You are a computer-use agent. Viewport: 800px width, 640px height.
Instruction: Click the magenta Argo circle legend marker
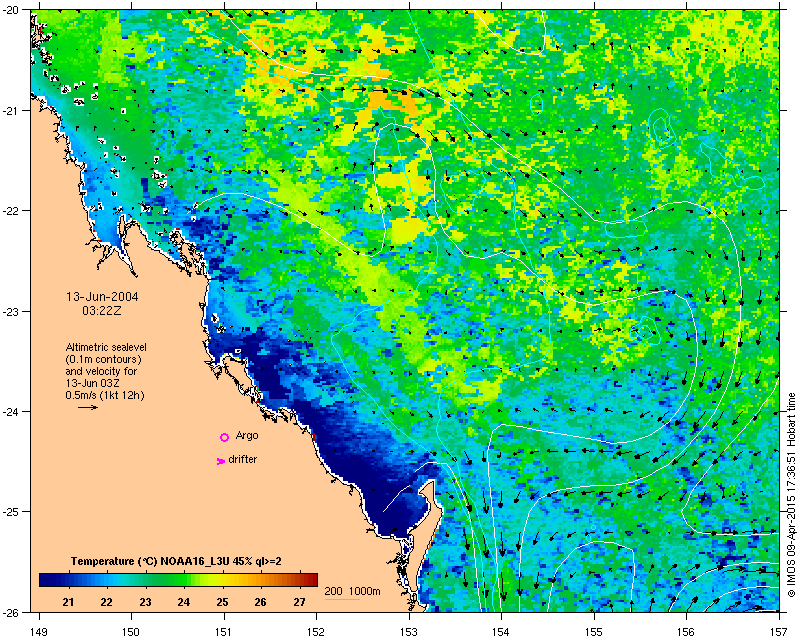click(x=224, y=437)
